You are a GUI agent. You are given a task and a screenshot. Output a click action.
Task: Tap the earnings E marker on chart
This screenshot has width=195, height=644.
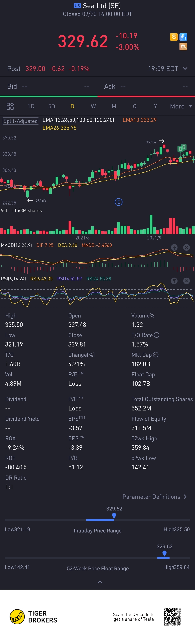(x=119, y=202)
